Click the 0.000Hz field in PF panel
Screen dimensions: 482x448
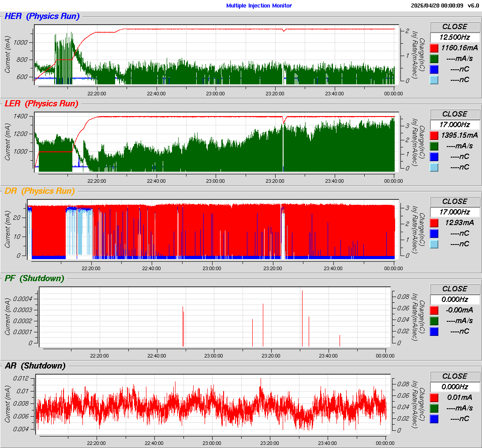pos(455,299)
